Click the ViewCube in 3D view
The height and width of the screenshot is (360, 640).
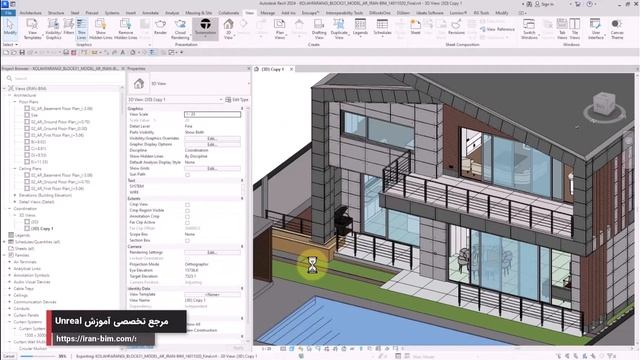(604, 104)
